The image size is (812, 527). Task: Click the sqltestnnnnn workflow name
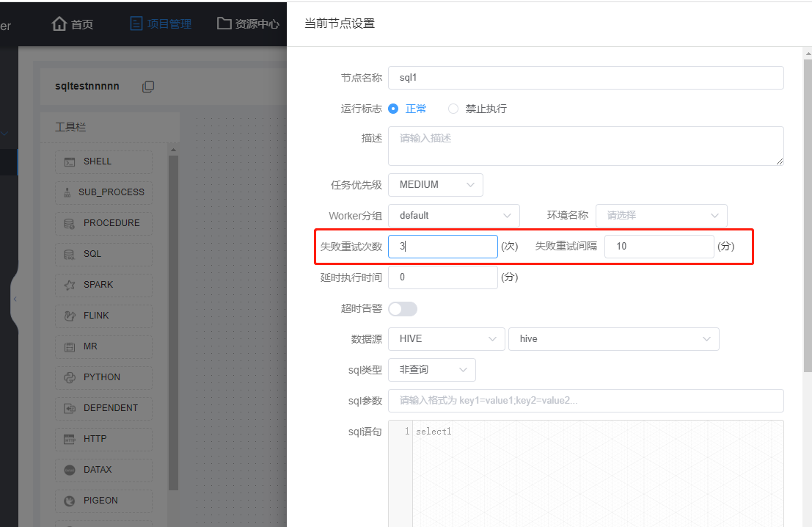tap(87, 86)
